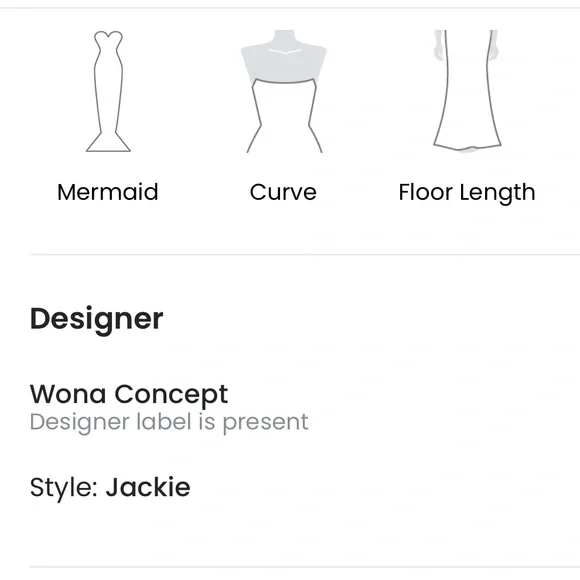Click the 'Style:' label text
Image resolution: width=580 pixels, height=580 pixels.
[x=64, y=488]
